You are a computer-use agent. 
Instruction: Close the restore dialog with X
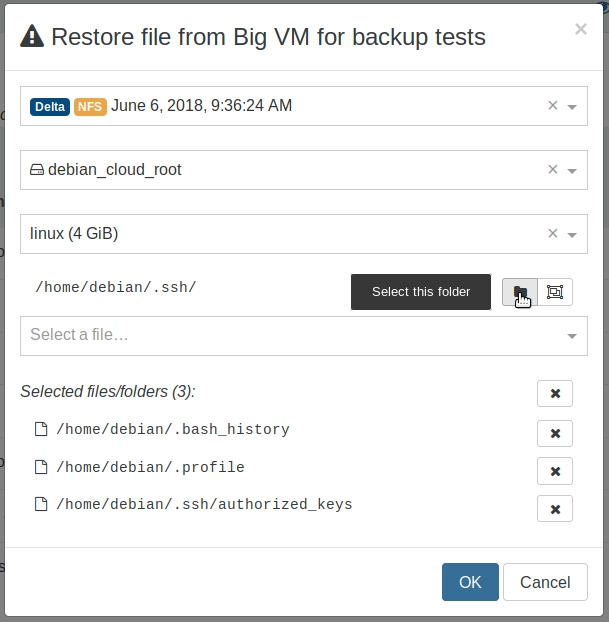pos(581,29)
